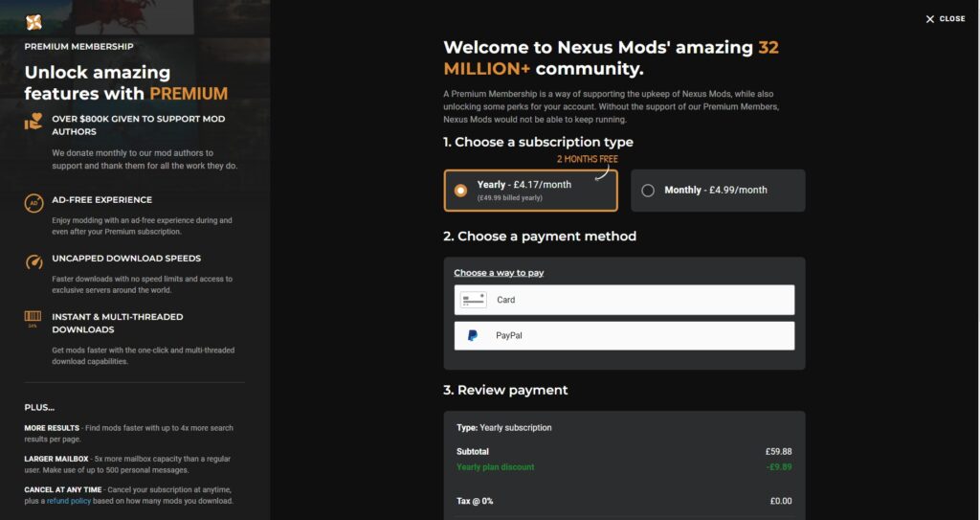Image resolution: width=980 pixels, height=520 pixels.
Task: Click 'AD-FREE EXPERIENCE' heading
Action: click(x=101, y=199)
